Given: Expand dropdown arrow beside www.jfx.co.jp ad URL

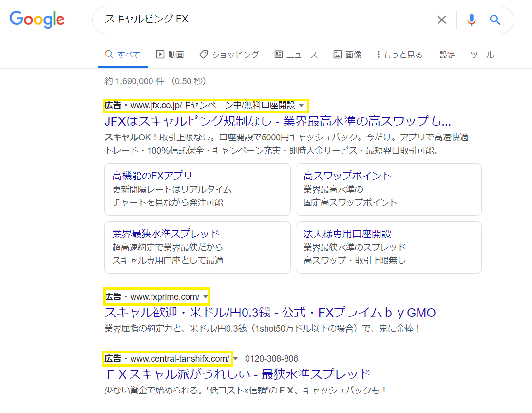Looking at the screenshot, I should click(301, 106).
